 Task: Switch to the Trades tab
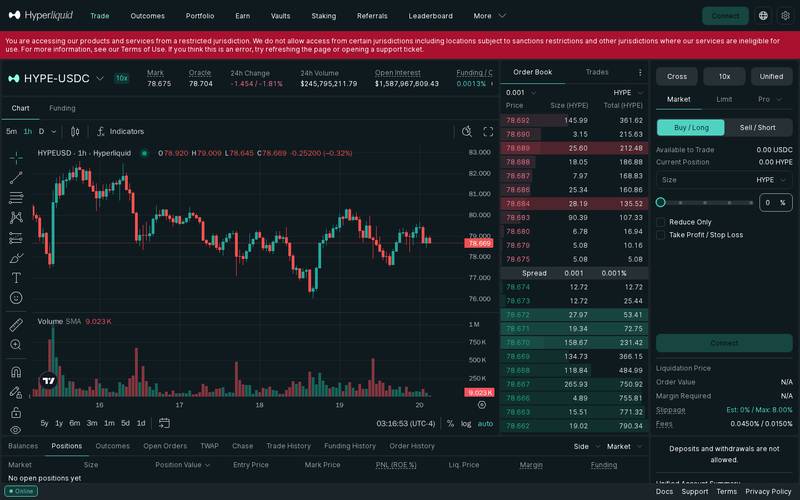coord(597,72)
